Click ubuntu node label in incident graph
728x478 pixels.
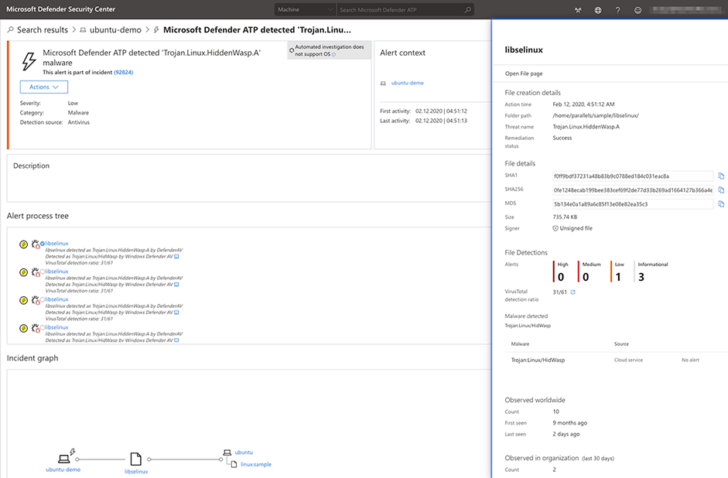(244, 452)
